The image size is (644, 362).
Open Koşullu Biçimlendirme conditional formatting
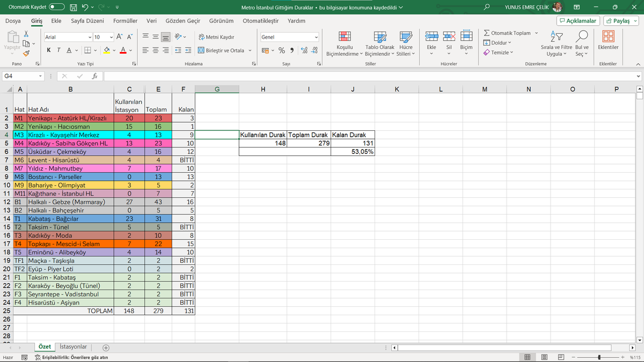click(345, 43)
